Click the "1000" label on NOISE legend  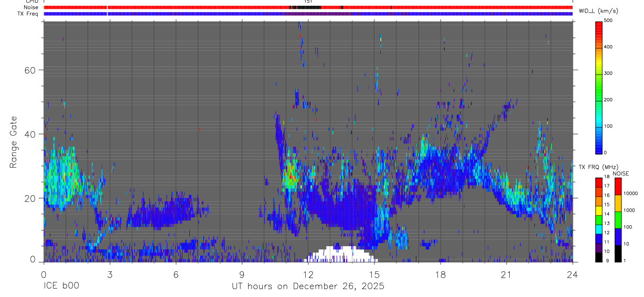[629, 210]
